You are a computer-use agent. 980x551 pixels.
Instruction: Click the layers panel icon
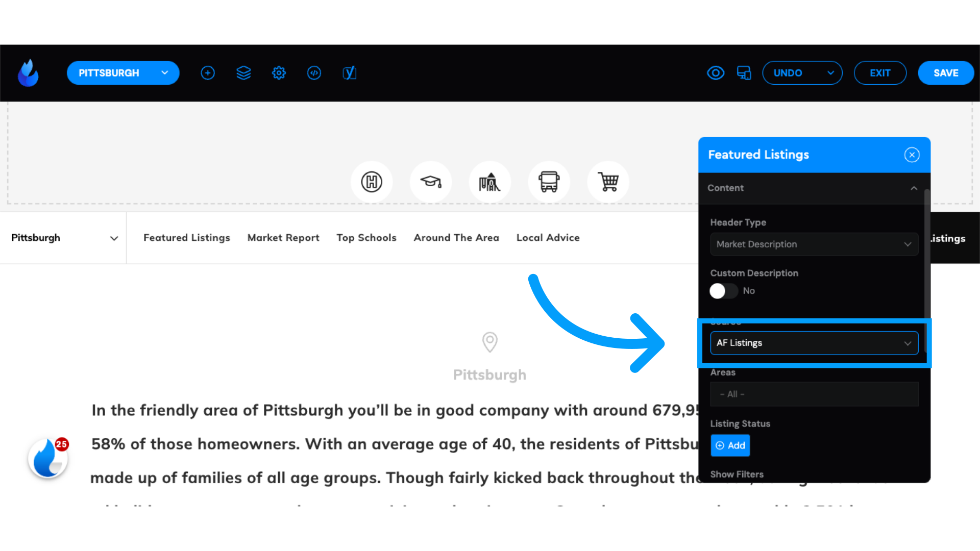point(243,72)
